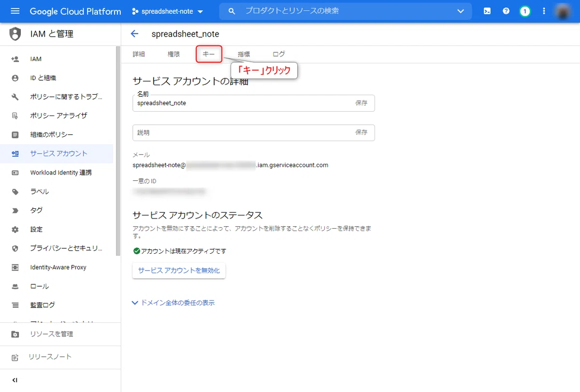Expand the search bar dropdown arrow
This screenshot has height=392, width=580.
point(460,11)
